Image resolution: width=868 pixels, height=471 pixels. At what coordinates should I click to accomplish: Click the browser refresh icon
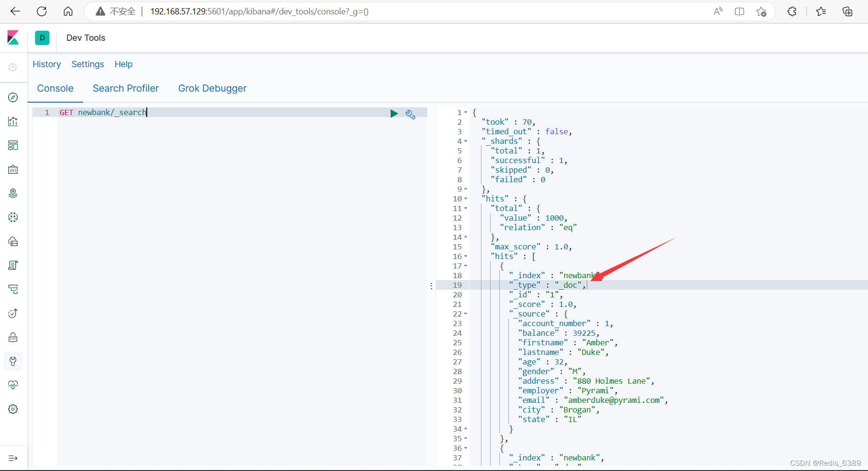pos(42,11)
